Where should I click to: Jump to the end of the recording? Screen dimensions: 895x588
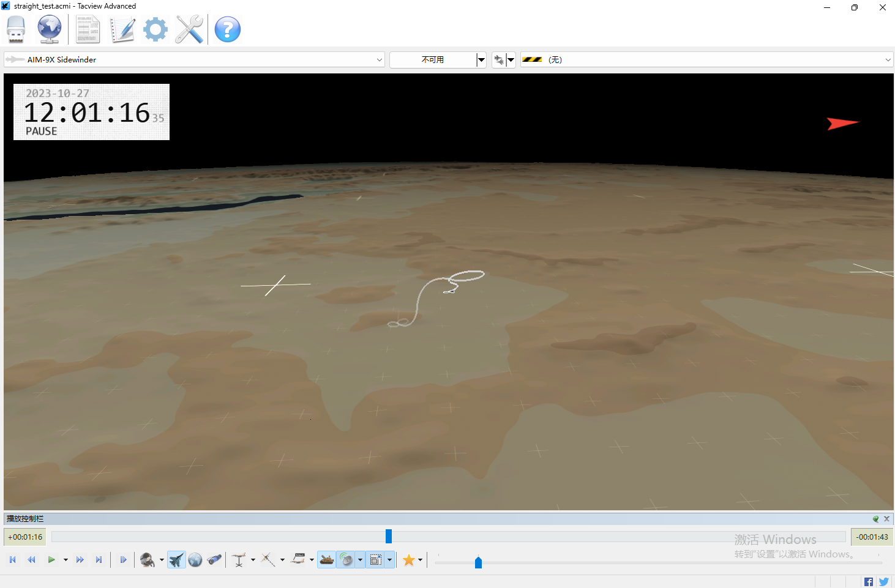coord(99,560)
